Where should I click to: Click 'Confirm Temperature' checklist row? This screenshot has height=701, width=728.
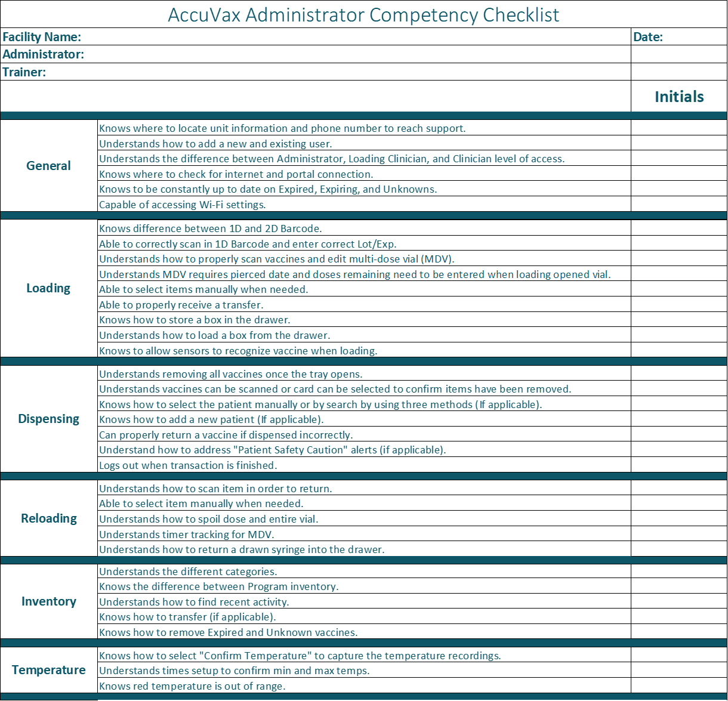[364, 655]
